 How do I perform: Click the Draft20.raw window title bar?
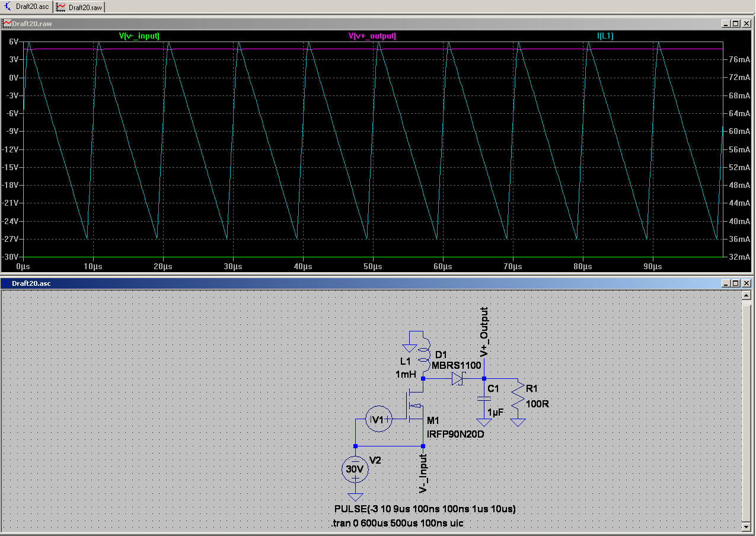tap(377, 24)
